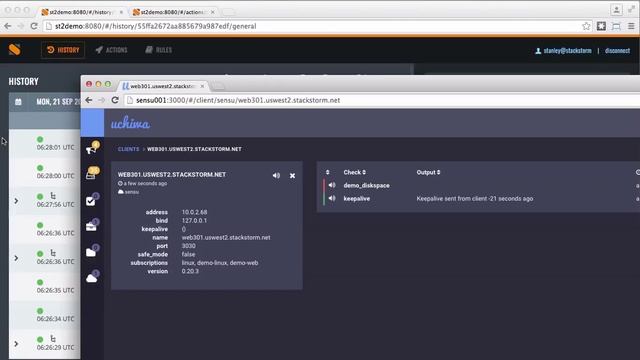Expand the 06:27:56 UTC history entry
640x360 pixels.
pos(16,201)
